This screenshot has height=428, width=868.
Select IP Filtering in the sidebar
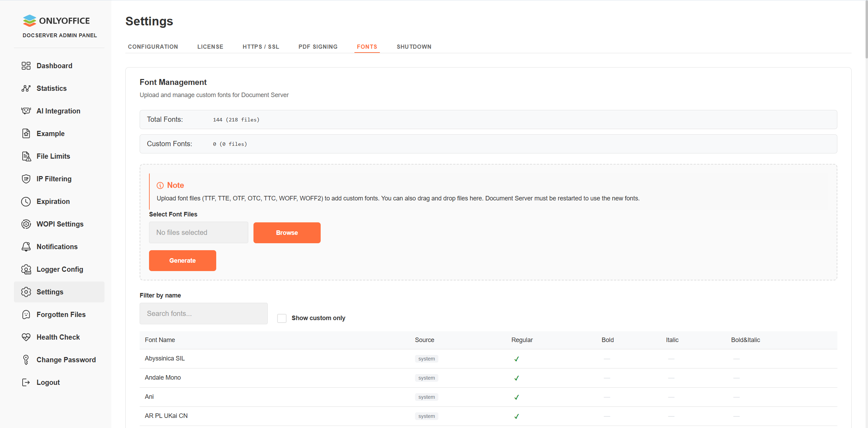click(x=54, y=179)
